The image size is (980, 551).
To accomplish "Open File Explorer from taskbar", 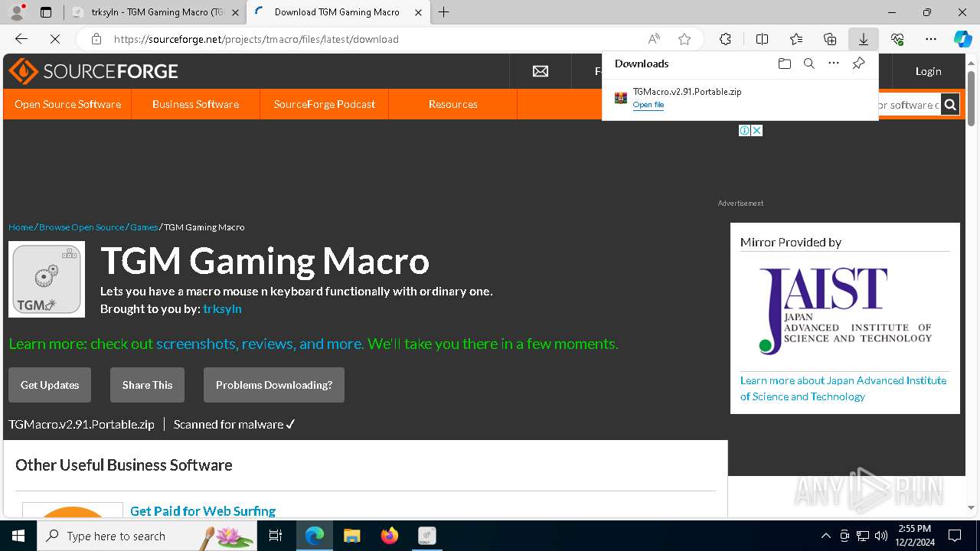I will coord(352,536).
